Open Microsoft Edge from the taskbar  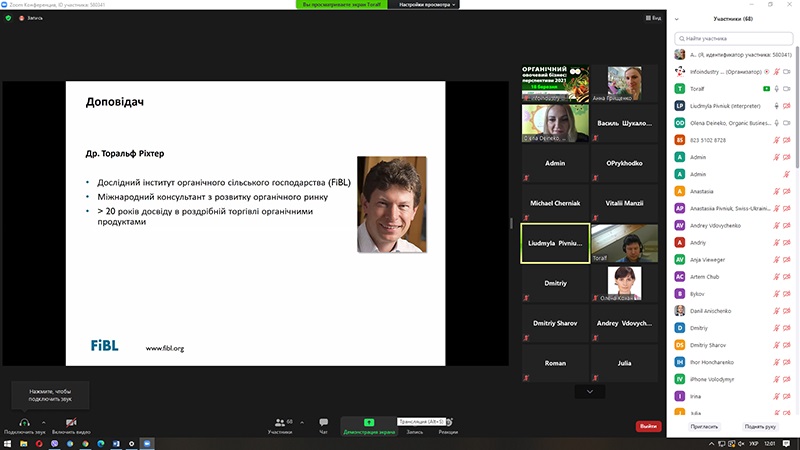click(101, 444)
